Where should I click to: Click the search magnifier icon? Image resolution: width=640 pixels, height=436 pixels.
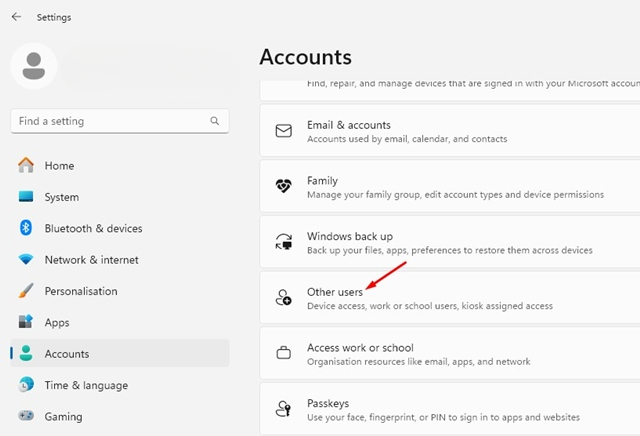tap(215, 121)
